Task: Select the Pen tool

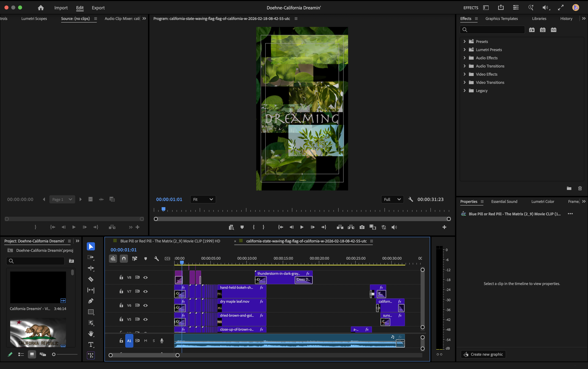Action: (x=91, y=301)
